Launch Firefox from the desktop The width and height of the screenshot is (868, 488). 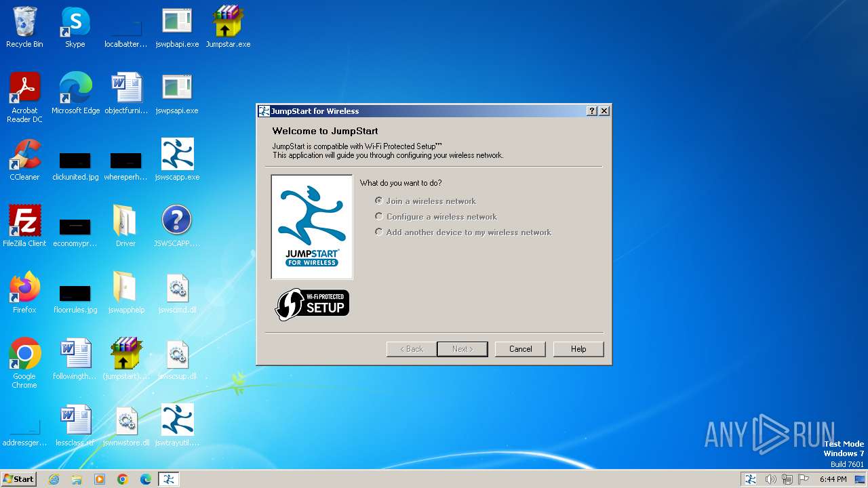(x=24, y=293)
